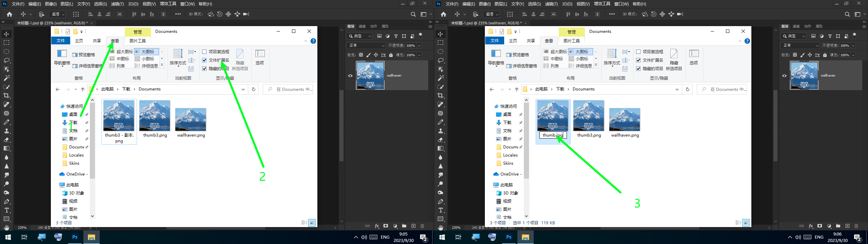Click the fx layer style icon in left Layers panel
The width and height of the screenshot is (868, 244).
[x=377, y=226]
